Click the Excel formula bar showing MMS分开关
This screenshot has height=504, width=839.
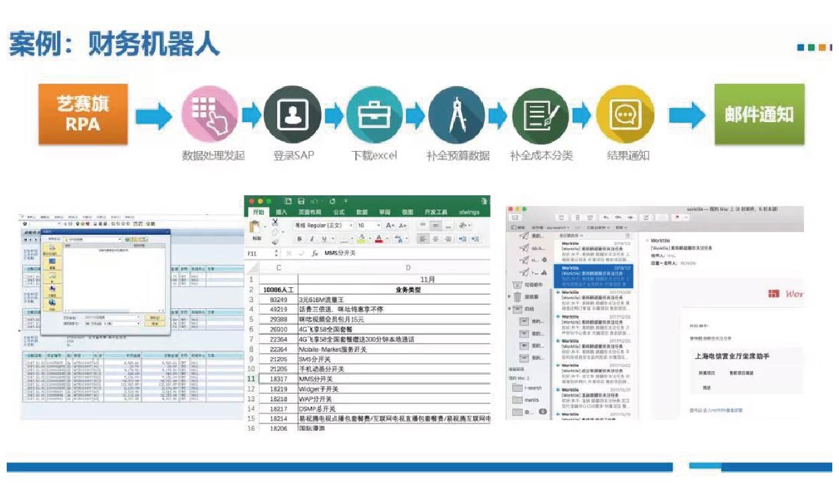(x=403, y=254)
